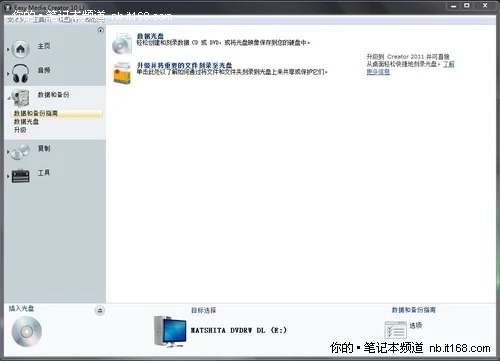Select the 音频 headphones icon
Screen dimensions: 500x361
(x=21, y=73)
